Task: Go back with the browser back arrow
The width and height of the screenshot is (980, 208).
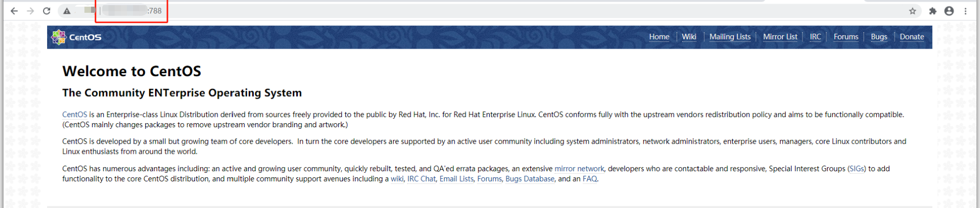Action: tap(14, 11)
